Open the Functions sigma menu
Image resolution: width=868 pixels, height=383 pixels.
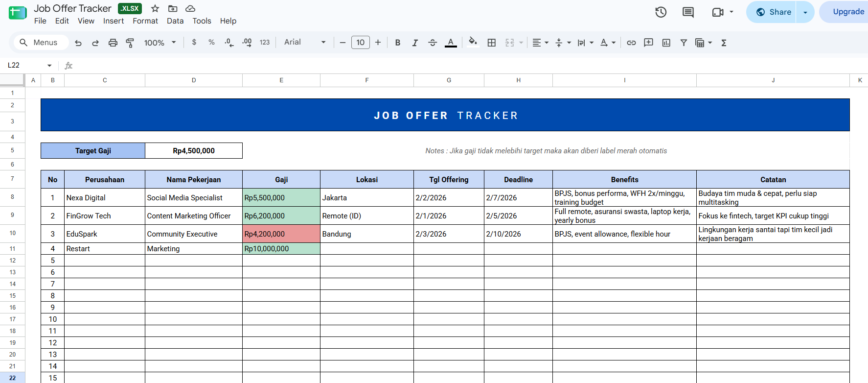724,43
